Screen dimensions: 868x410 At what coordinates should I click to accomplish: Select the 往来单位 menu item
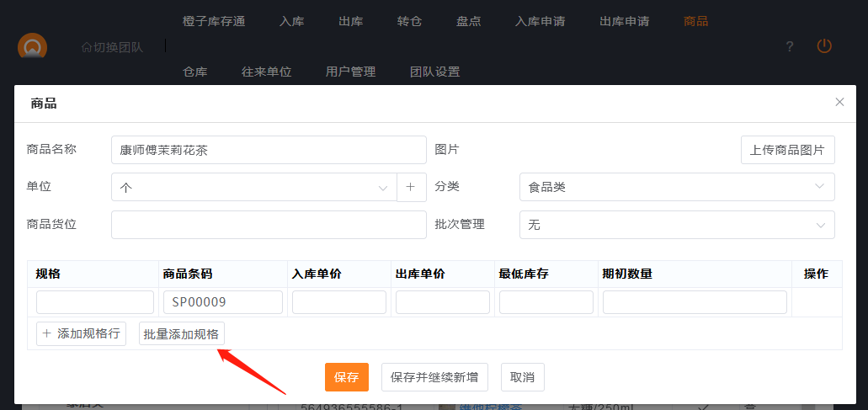[266, 72]
